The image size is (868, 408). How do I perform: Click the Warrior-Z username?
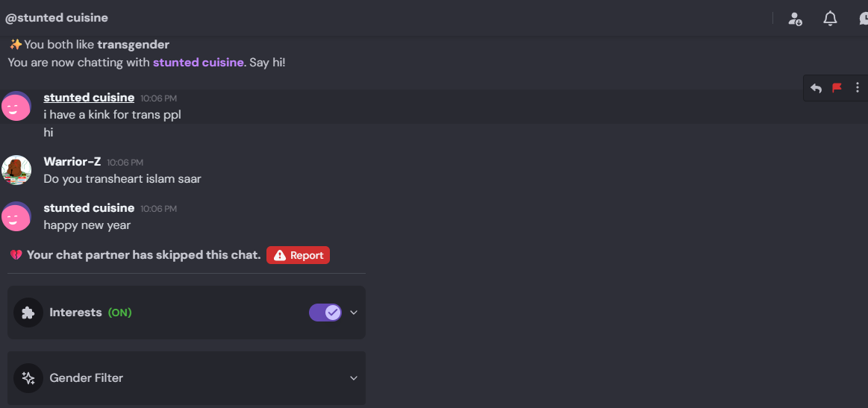click(x=72, y=162)
